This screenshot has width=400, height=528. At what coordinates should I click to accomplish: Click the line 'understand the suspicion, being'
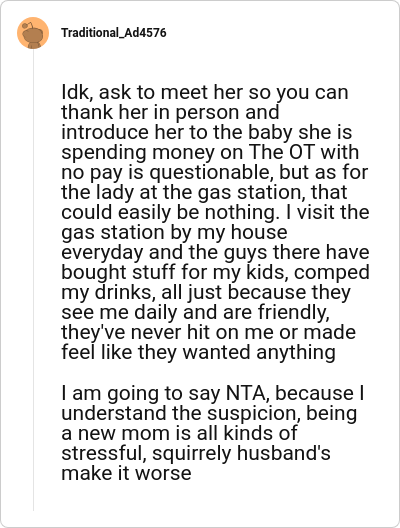[x=209, y=413]
